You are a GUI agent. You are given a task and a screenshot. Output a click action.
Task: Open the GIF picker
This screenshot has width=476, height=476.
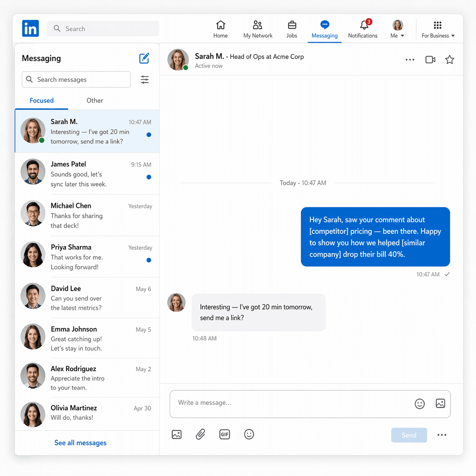pos(225,434)
